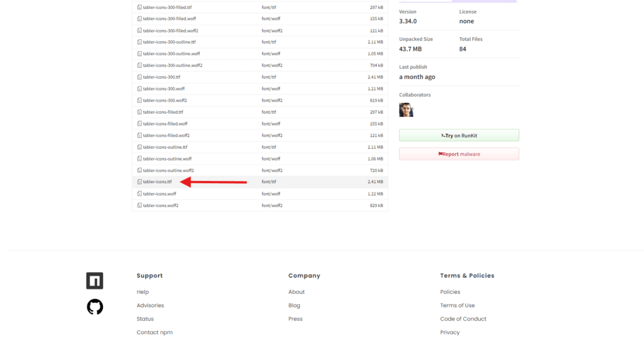Click file icon beside tabler-icons.ttf
The width and height of the screenshot is (644, 358).
[140, 182]
